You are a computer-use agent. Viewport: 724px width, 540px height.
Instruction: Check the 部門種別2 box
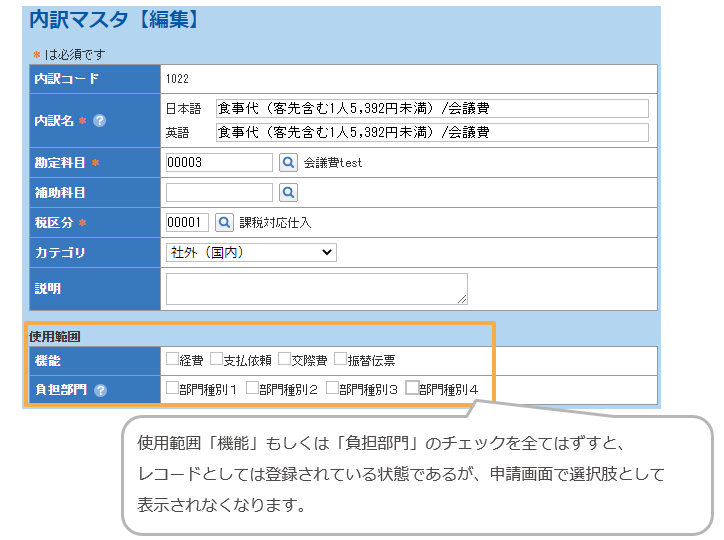point(252,389)
